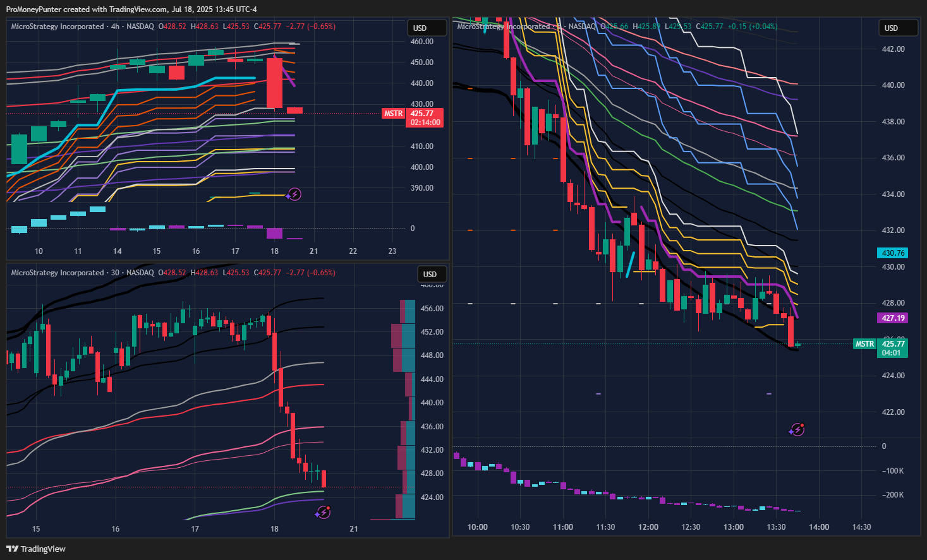Click date label 21 on 30-minute time axis

pyautogui.click(x=354, y=529)
